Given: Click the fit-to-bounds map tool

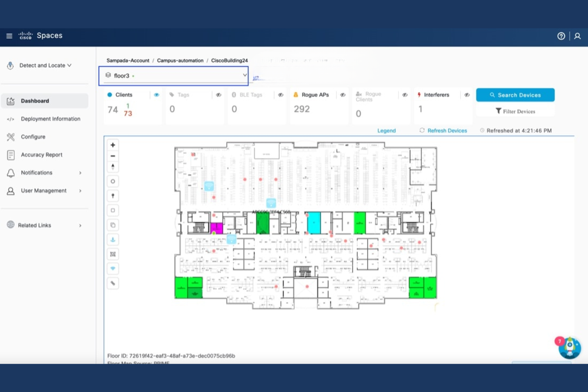Looking at the screenshot, I should click(113, 254).
